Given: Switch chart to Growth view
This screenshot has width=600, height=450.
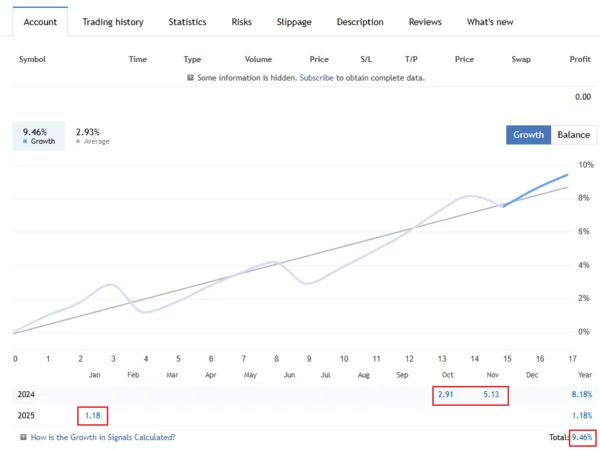Looking at the screenshot, I should point(529,135).
